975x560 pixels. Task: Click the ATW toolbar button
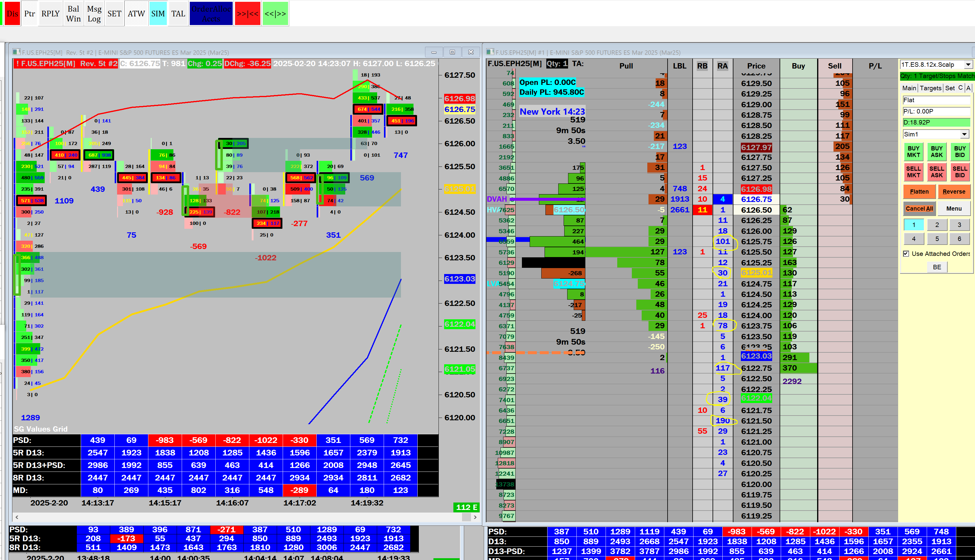click(x=136, y=13)
